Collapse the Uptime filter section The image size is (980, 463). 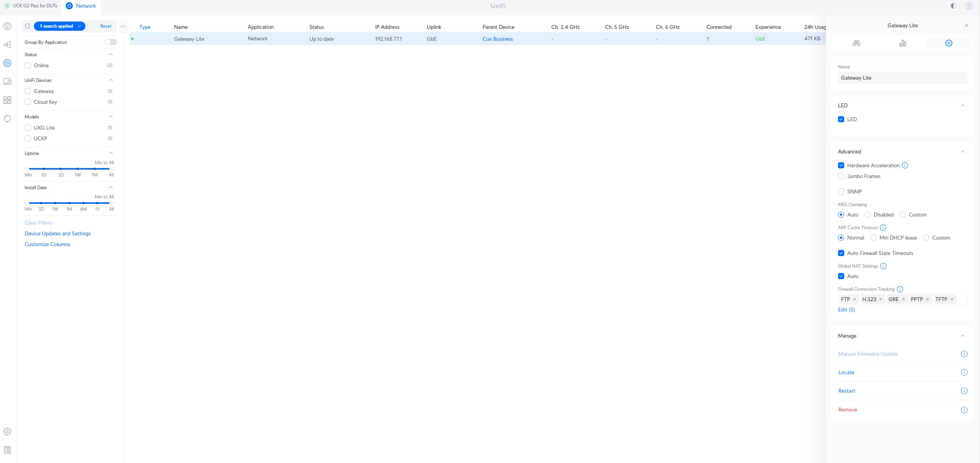(x=111, y=153)
